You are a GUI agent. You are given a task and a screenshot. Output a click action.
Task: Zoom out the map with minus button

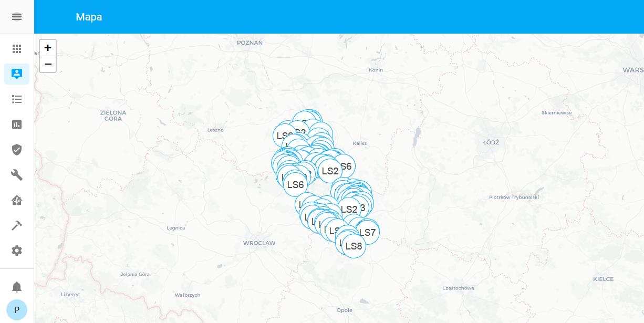point(48,64)
